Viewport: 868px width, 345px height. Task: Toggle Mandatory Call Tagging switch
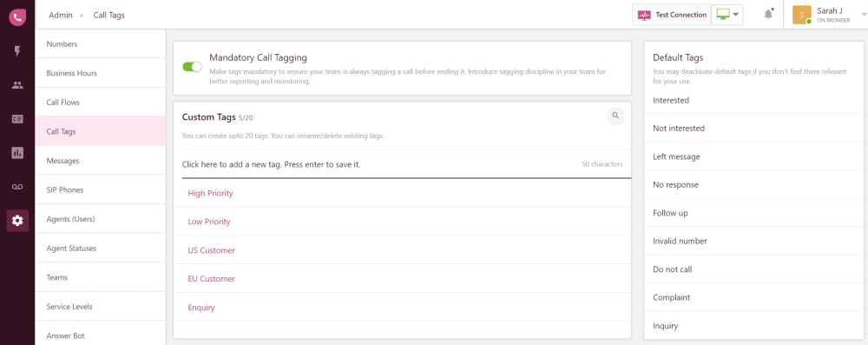pos(192,67)
